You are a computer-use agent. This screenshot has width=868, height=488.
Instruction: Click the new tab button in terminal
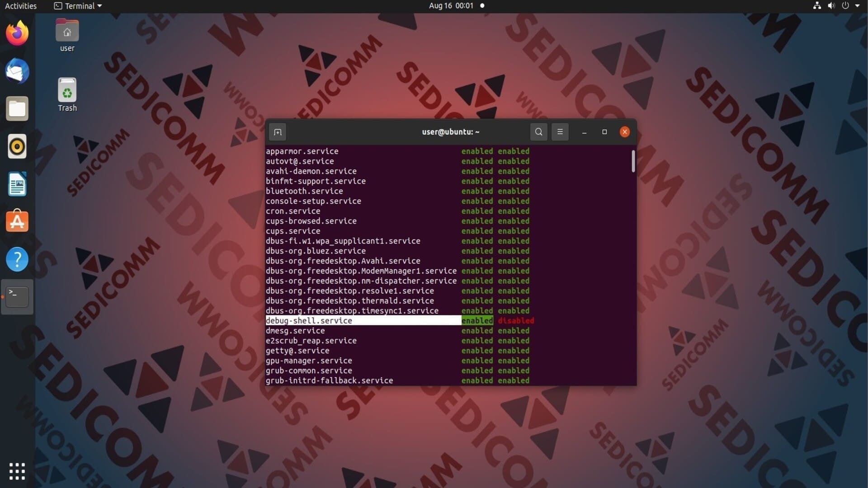(x=278, y=132)
